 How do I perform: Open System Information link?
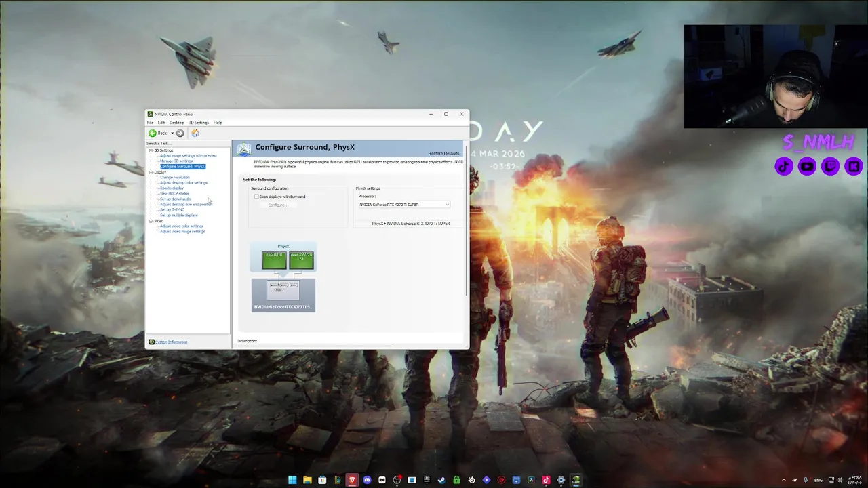[x=171, y=342]
